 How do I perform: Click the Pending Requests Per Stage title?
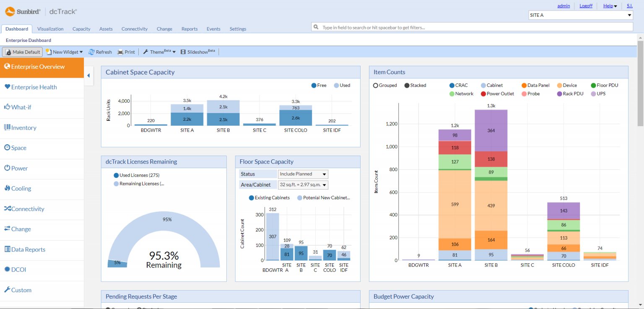click(141, 296)
